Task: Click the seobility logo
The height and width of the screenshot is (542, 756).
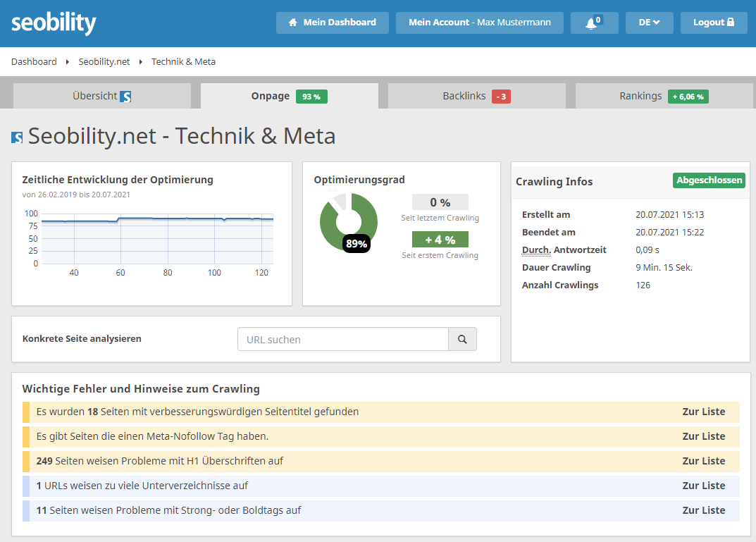Action: click(54, 23)
